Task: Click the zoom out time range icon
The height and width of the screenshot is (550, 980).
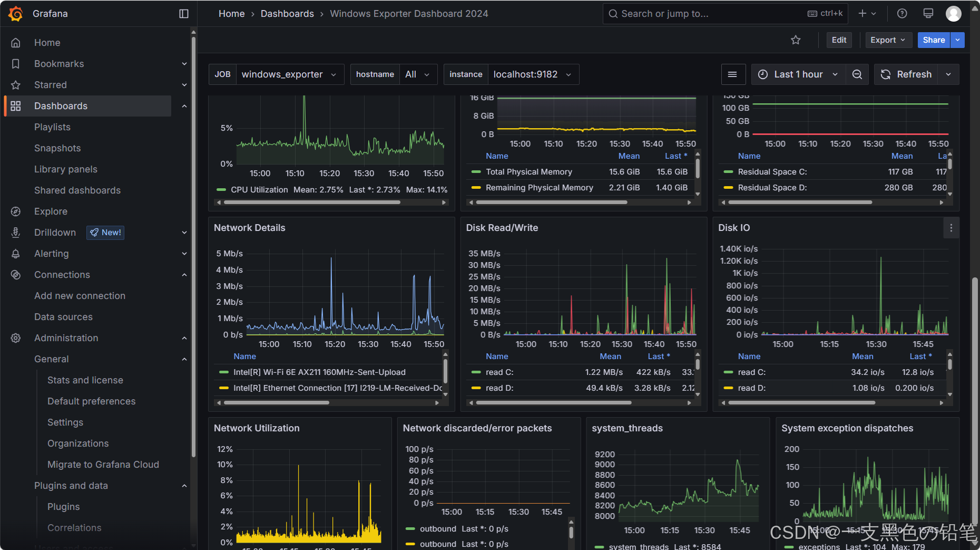Action: (x=857, y=74)
